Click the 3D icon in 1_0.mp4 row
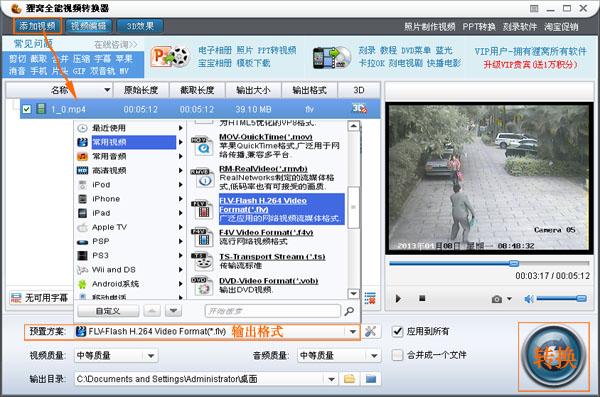The width and height of the screenshot is (600, 397). (x=359, y=109)
